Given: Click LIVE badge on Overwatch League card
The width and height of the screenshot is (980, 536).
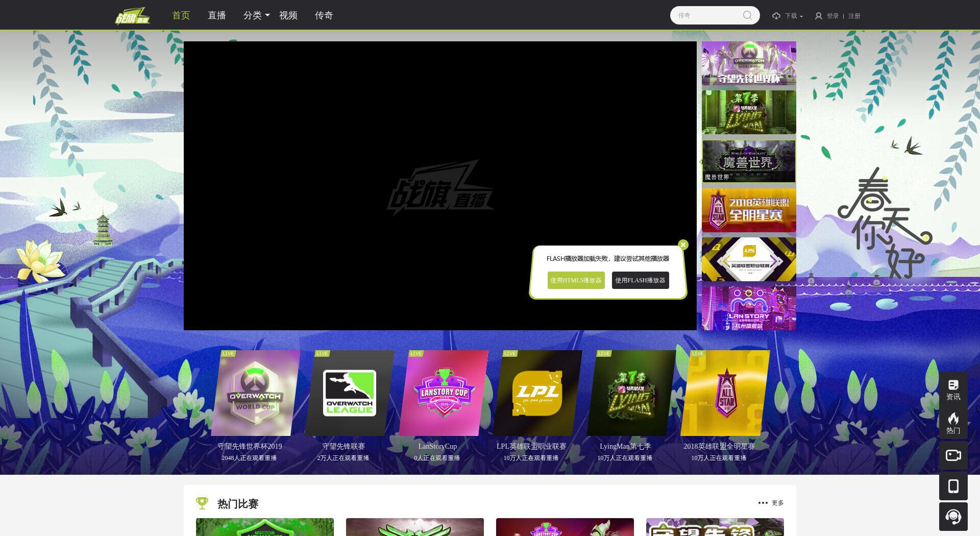Looking at the screenshot, I should click(x=322, y=353).
